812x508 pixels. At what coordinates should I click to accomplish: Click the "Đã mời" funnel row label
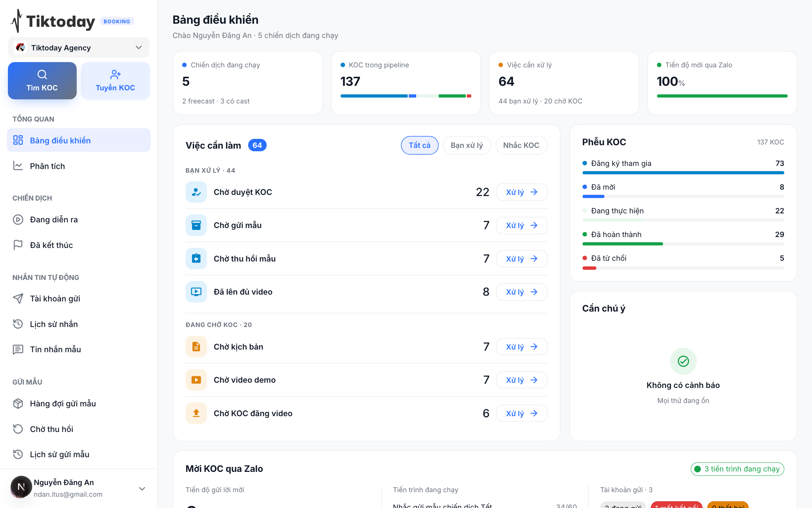[x=603, y=187]
